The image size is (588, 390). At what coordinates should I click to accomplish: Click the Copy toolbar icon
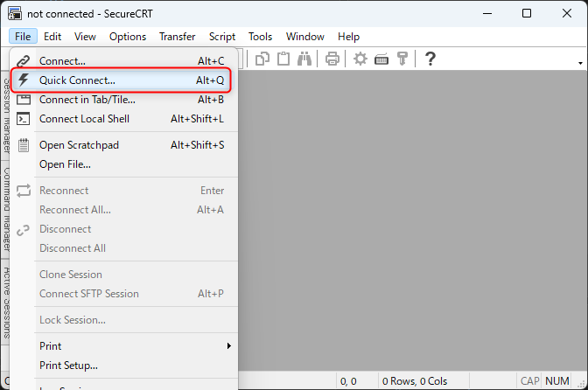pos(262,59)
